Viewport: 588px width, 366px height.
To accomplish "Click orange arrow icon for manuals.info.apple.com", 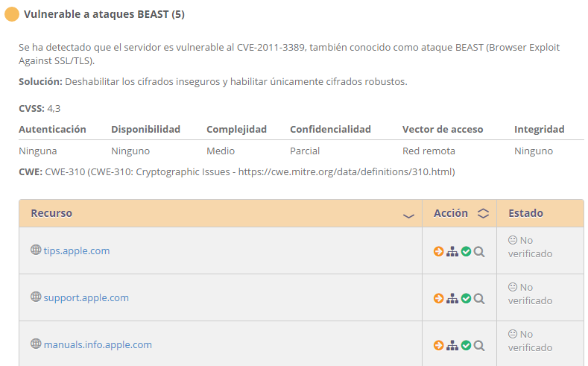I will click(x=438, y=345).
